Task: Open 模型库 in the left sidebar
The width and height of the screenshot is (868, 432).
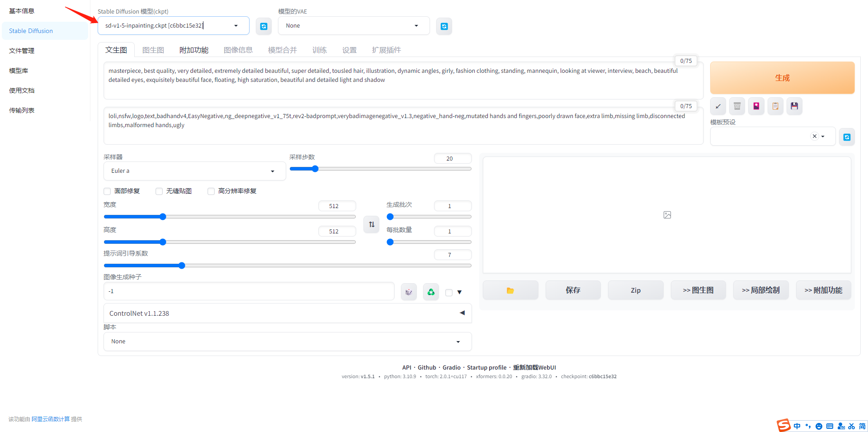Action: [x=45, y=71]
